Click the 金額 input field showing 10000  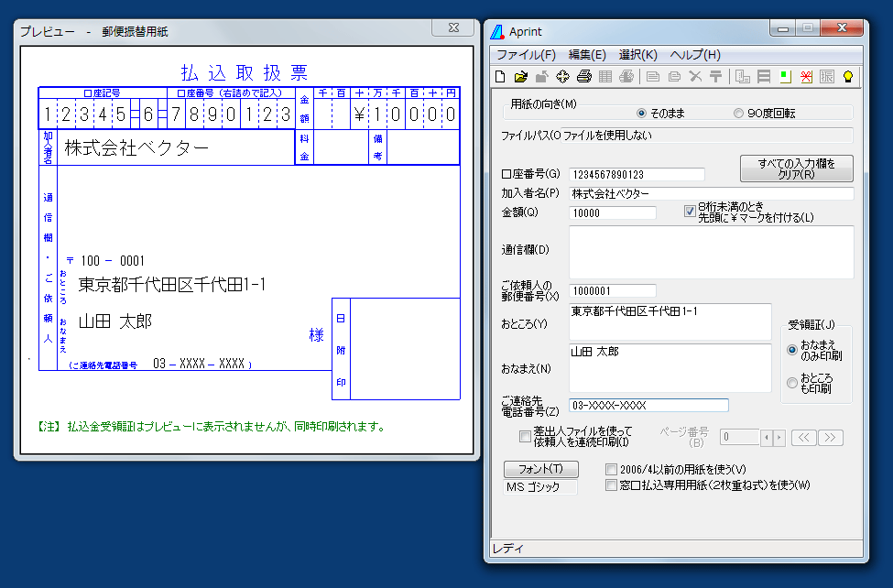coord(613,213)
